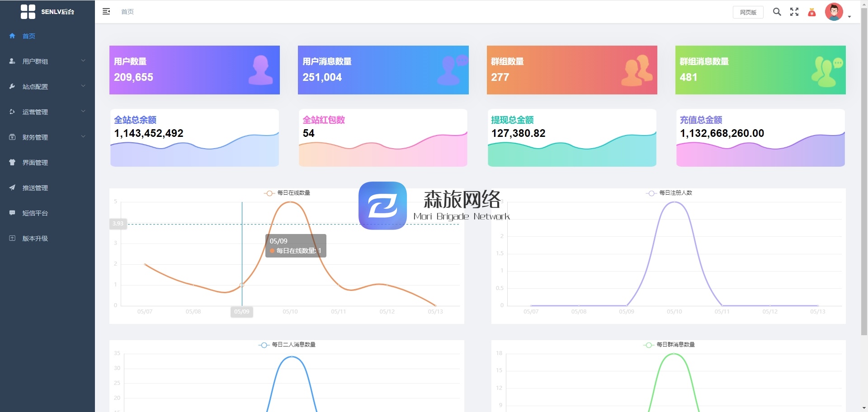Click the 版本升级 upgrade icon
The width and height of the screenshot is (868, 412).
pyautogui.click(x=12, y=238)
